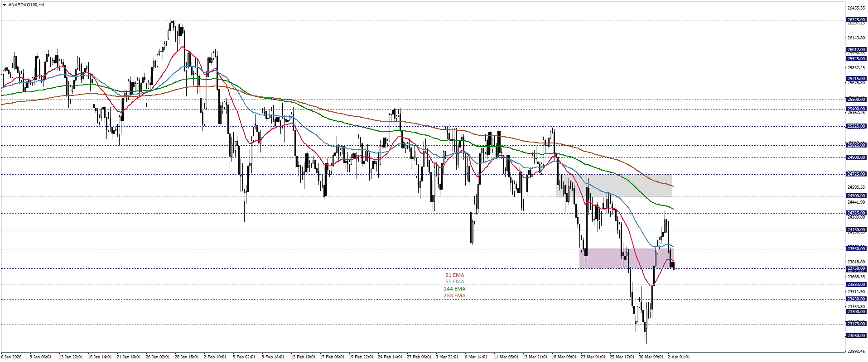The image size is (868, 362).
Task: Click the 24150.00 price level label
Action: pos(856,230)
